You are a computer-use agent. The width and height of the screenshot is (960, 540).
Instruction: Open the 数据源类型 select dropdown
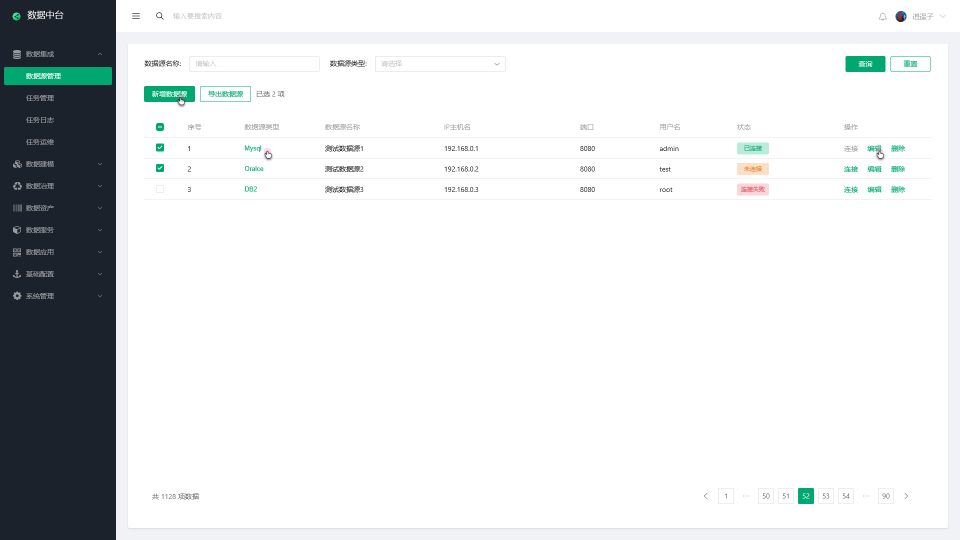(x=440, y=64)
